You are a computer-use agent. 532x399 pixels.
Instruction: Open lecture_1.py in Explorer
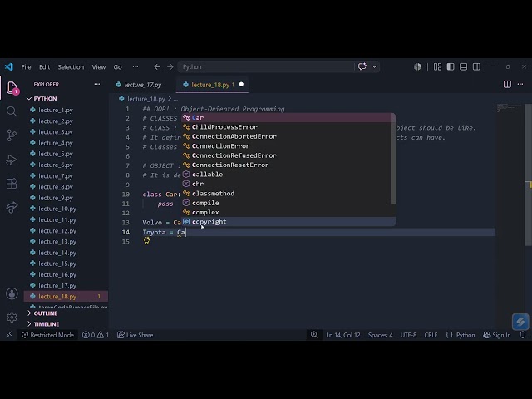tap(66, 110)
